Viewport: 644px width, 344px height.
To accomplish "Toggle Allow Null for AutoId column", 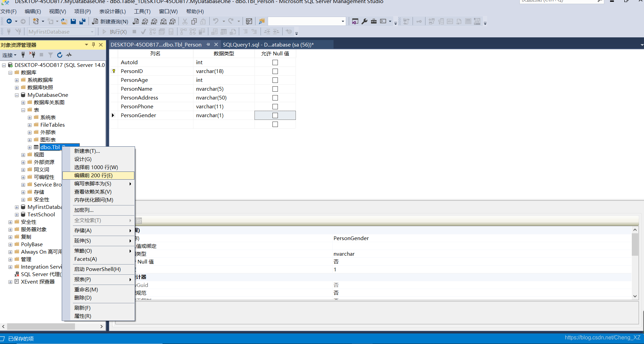I will 275,62.
